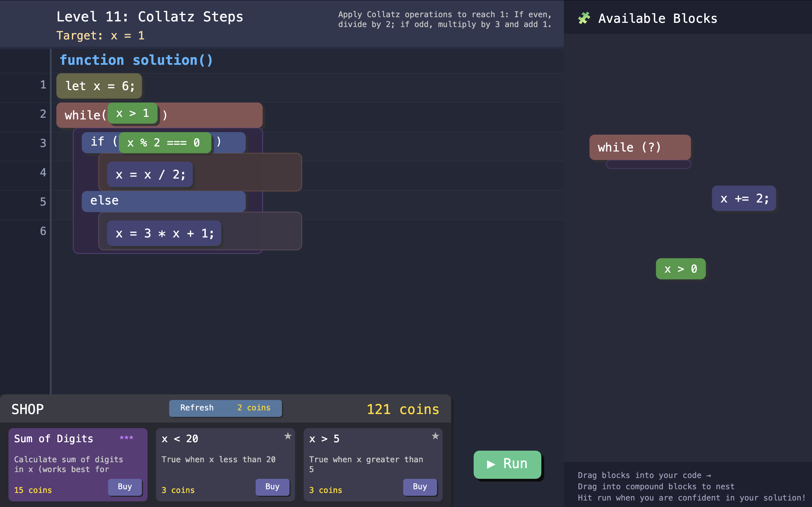Click the star icon on the x < 20 card
812x507 pixels.
288,436
